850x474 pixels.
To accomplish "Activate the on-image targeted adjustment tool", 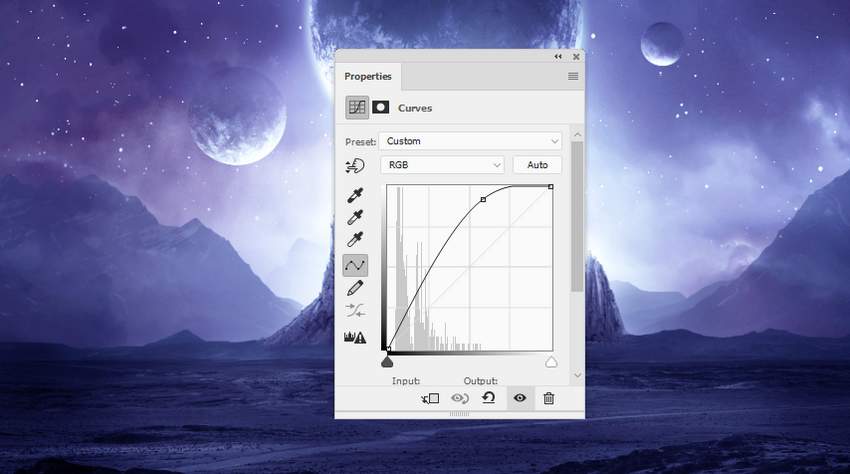I will point(355,165).
